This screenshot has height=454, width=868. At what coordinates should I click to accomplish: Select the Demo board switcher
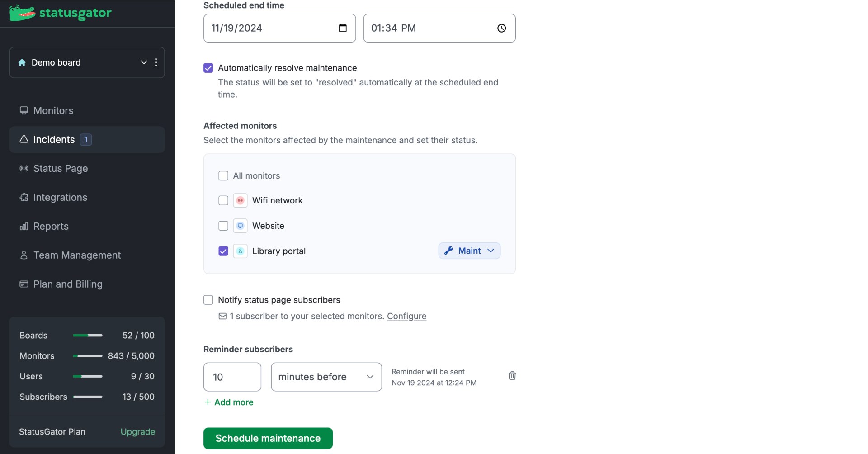pos(87,62)
